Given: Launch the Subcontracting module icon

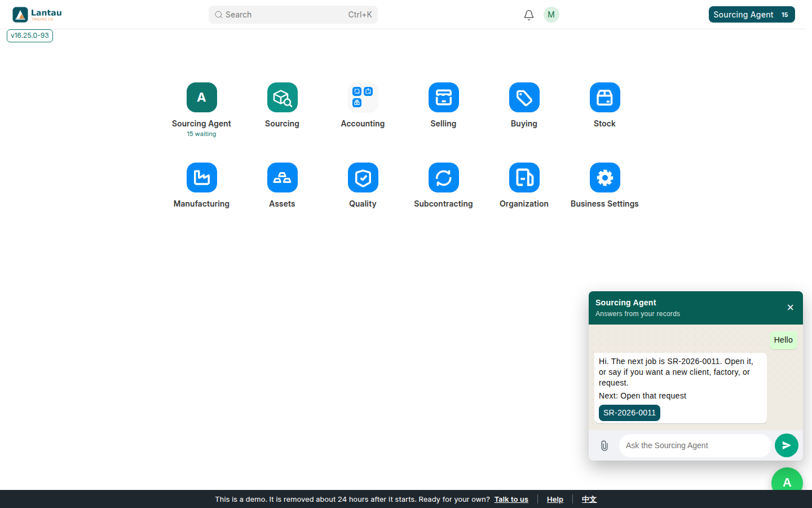Looking at the screenshot, I should 443,178.
